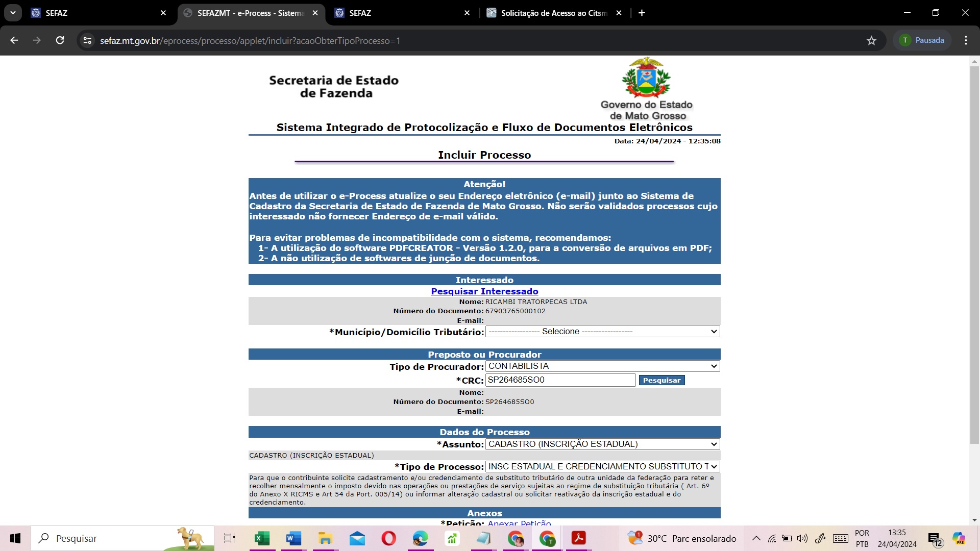Go back using the browser back arrow

click(14, 40)
